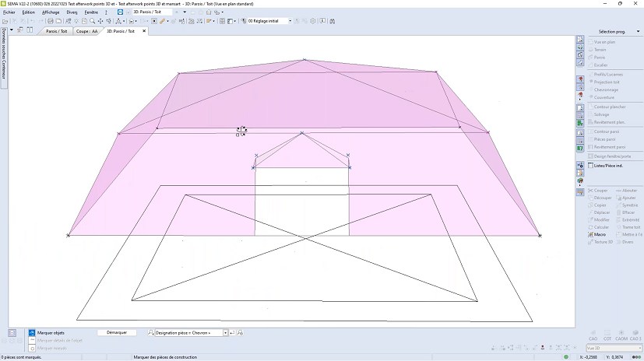Open the Affichage menu

point(50,12)
